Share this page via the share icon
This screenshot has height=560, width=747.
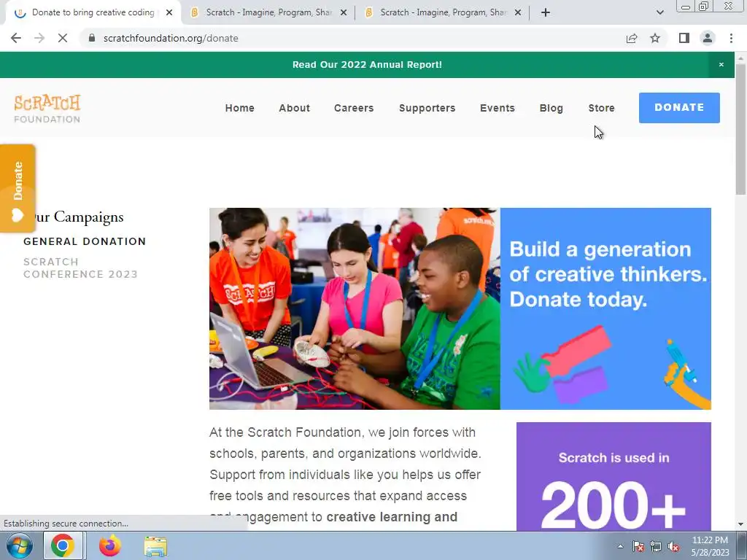(632, 38)
